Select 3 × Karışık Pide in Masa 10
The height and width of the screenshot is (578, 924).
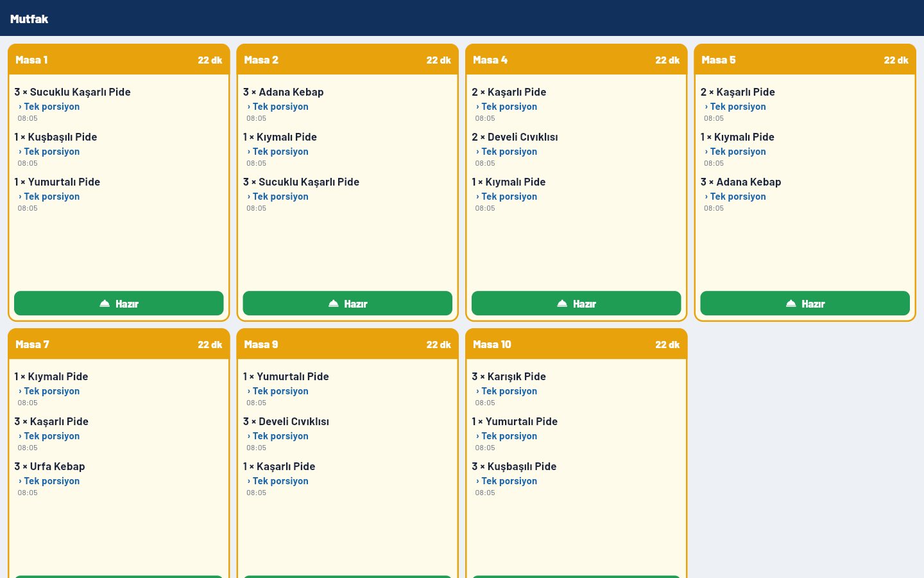[x=509, y=376]
